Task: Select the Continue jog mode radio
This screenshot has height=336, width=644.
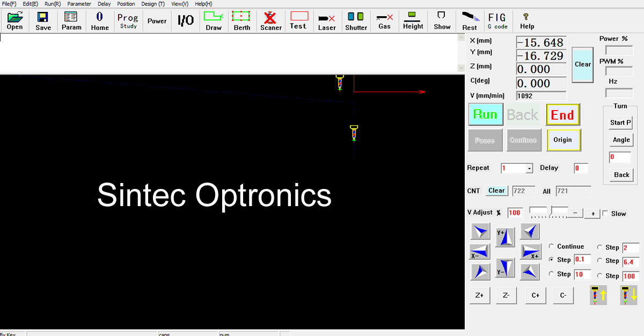Action: coord(551,247)
